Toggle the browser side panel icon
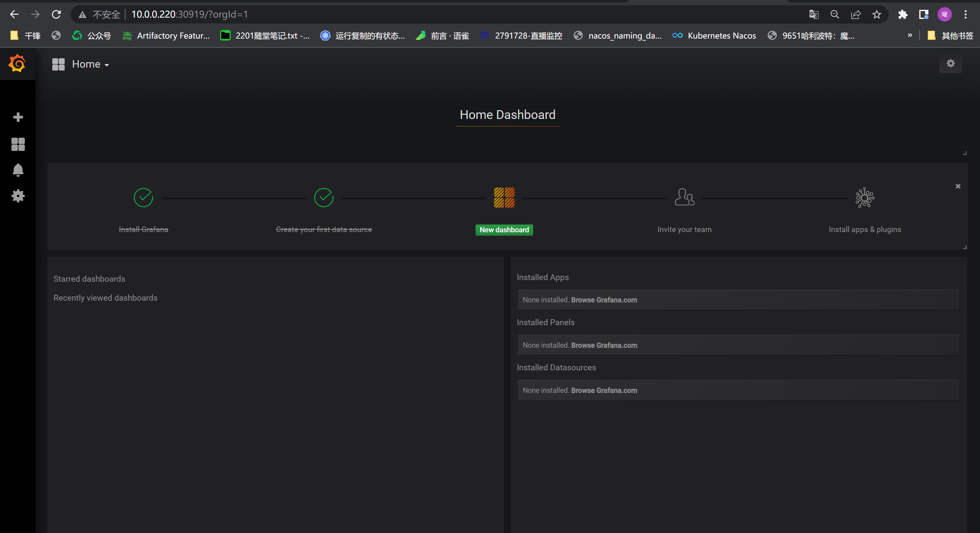 click(924, 14)
